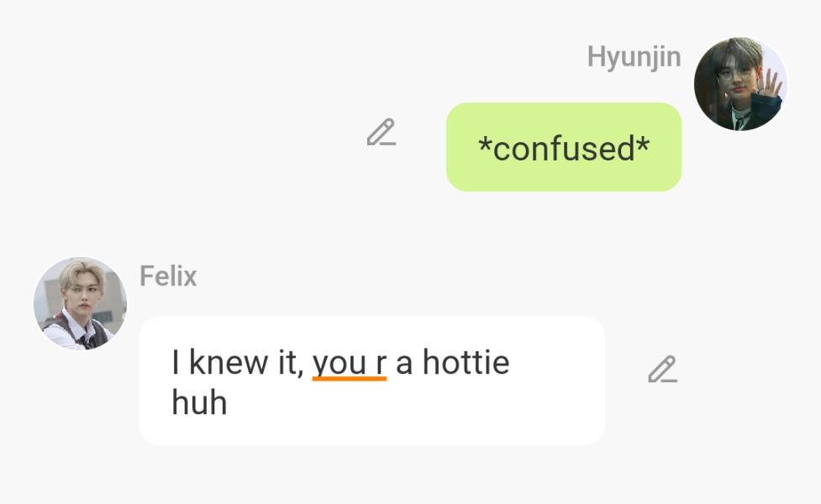Click the pencil icon beside Felix's message
Viewport: 821px width, 504px height.
point(662,370)
